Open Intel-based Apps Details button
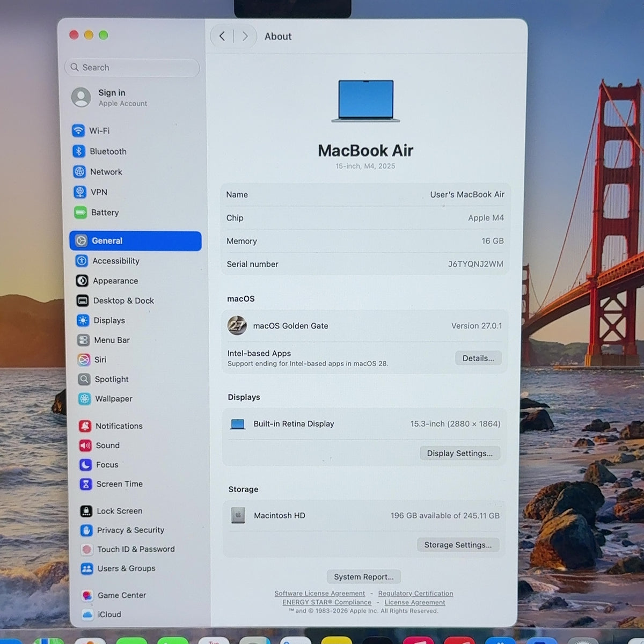Viewport: 644px width, 644px height. [x=478, y=358]
